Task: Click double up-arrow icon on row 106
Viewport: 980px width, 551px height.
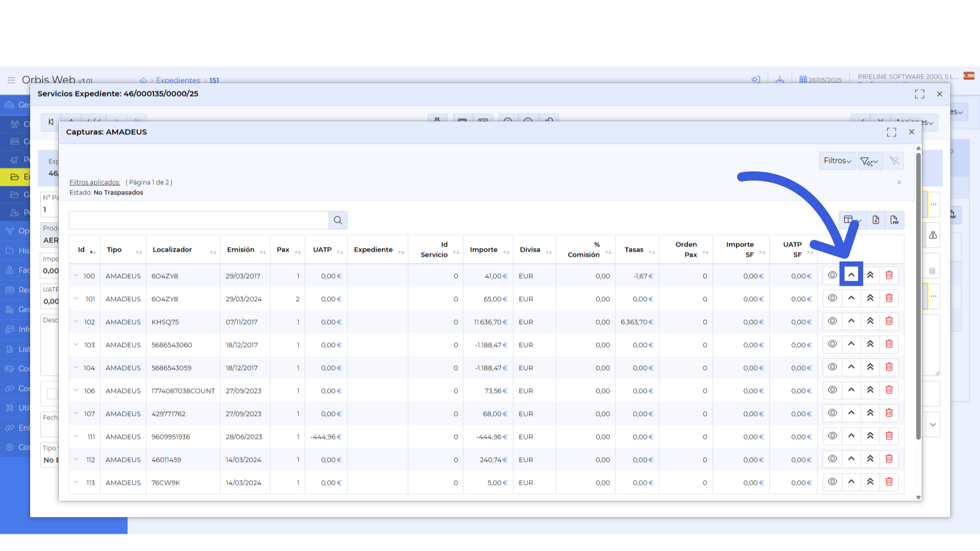Action: pyautogui.click(x=870, y=390)
